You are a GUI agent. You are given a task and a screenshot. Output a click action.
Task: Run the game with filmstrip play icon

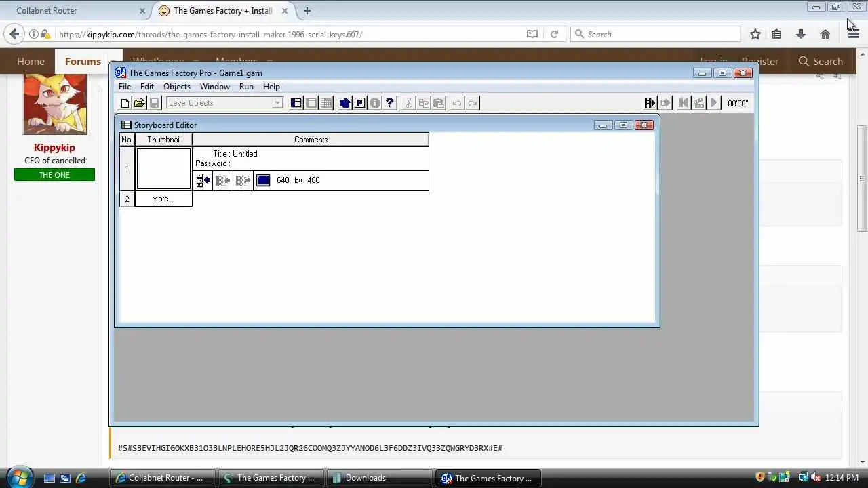coord(650,103)
